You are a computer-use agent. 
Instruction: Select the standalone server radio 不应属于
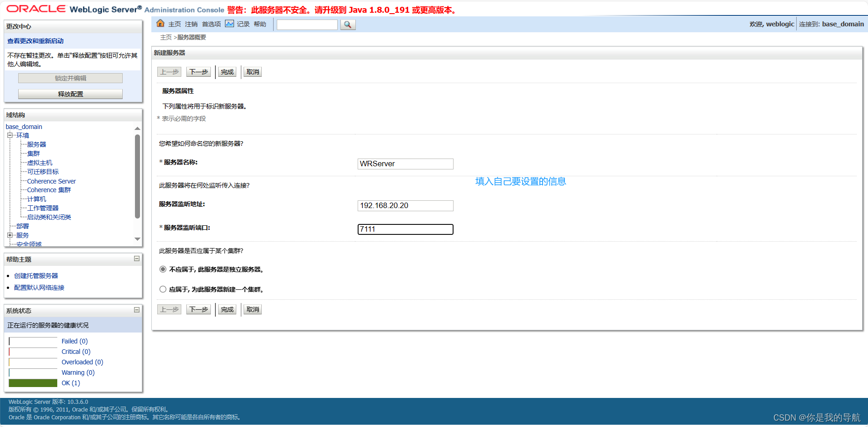(163, 269)
